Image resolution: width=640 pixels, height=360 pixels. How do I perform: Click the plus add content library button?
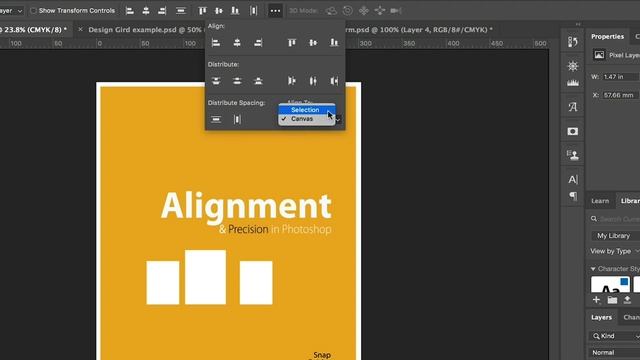(x=596, y=300)
